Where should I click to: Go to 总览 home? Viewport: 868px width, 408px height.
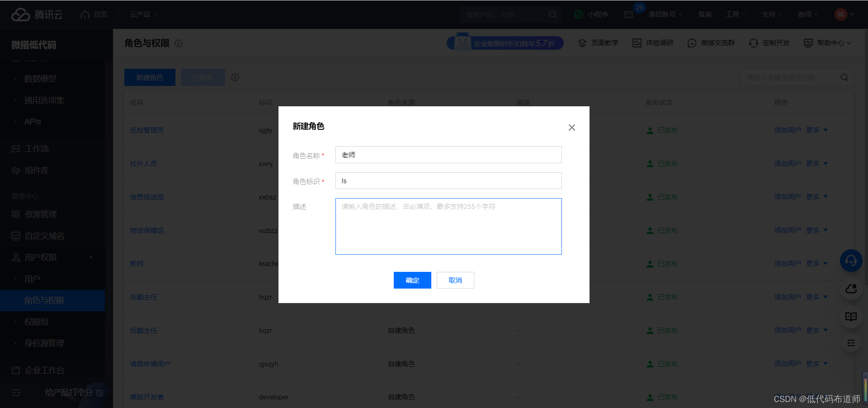click(94, 14)
